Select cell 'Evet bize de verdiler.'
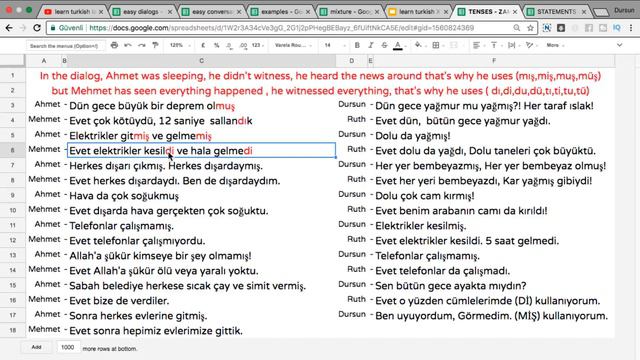640x360 pixels. tap(201, 301)
